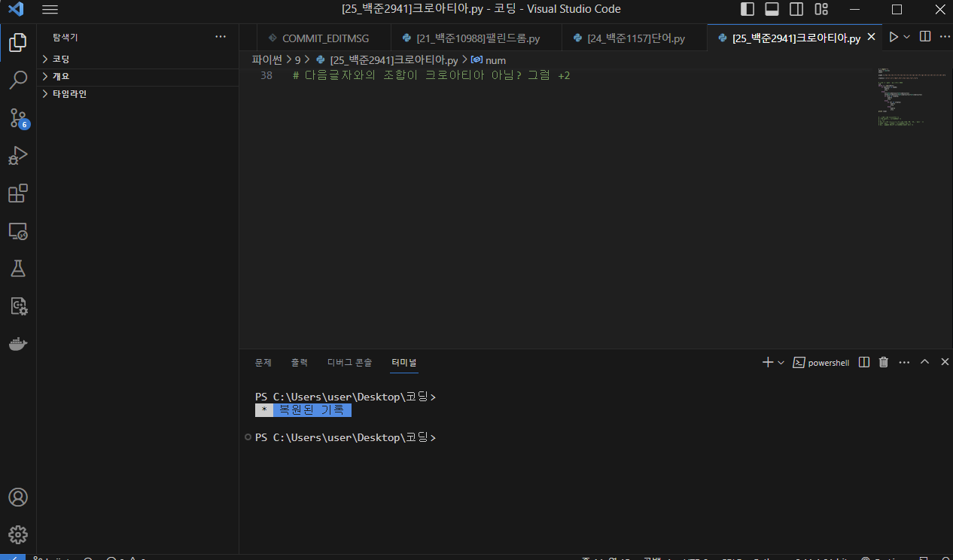Toggle primary side bar visibility
The image size is (953, 560).
click(x=747, y=10)
